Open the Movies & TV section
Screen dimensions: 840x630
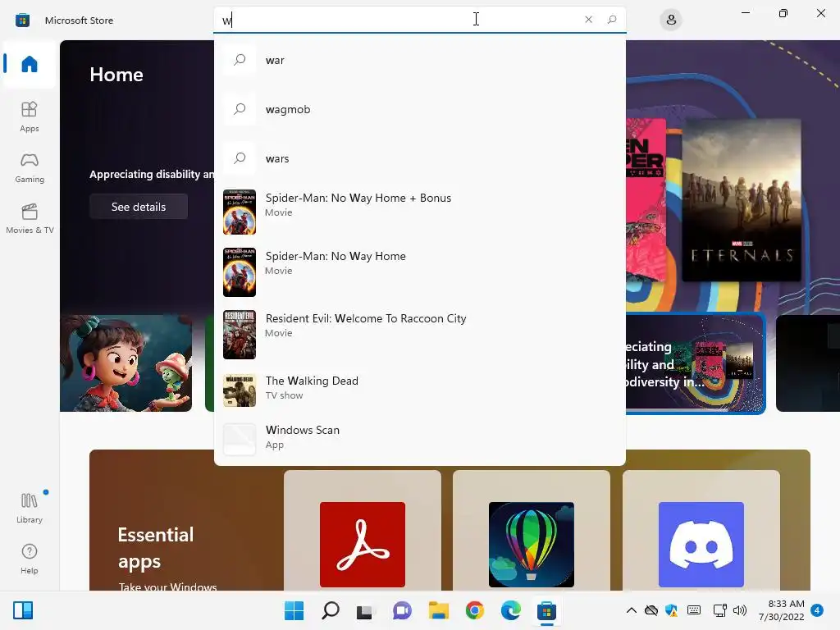(x=30, y=218)
